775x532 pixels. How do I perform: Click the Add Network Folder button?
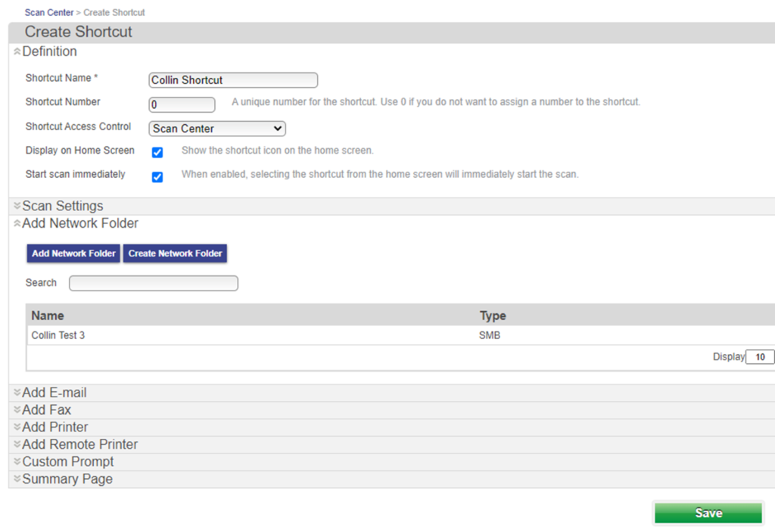click(73, 254)
